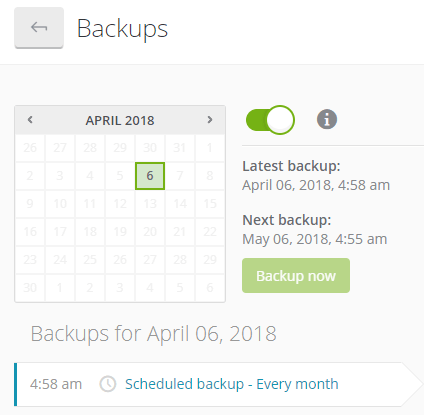
Task: Select day 15 in the calendar
Action: 210,204
